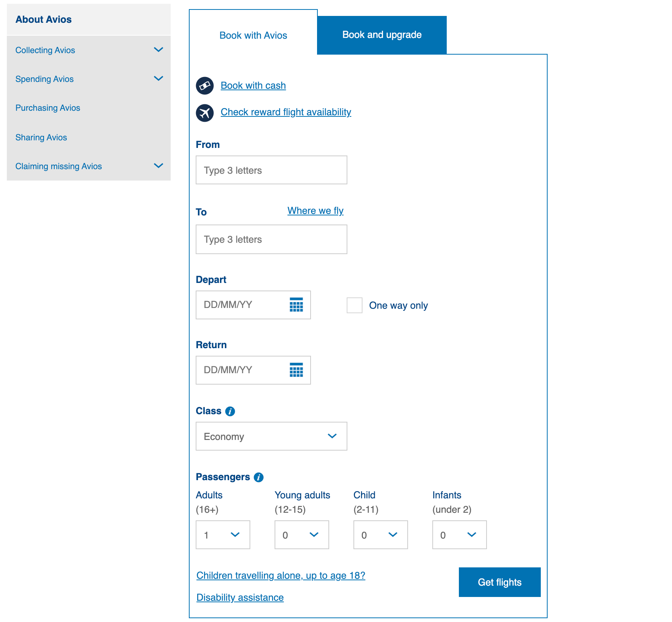Open the Disability assistance link
672x622 pixels.
[x=240, y=597]
